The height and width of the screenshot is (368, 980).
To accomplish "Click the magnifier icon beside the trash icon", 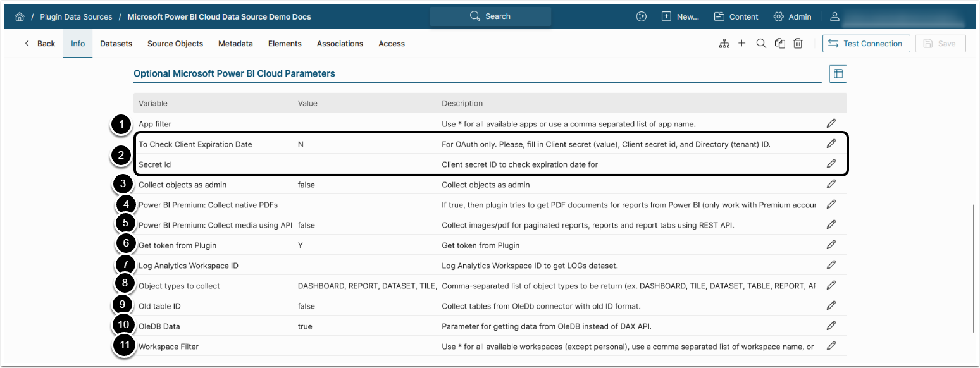I will [x=761, y=44].
